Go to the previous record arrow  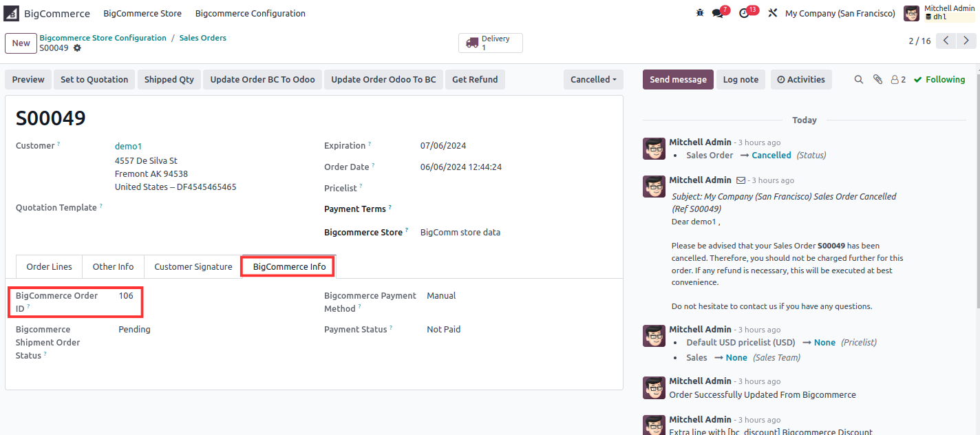[x=946, y=41]
